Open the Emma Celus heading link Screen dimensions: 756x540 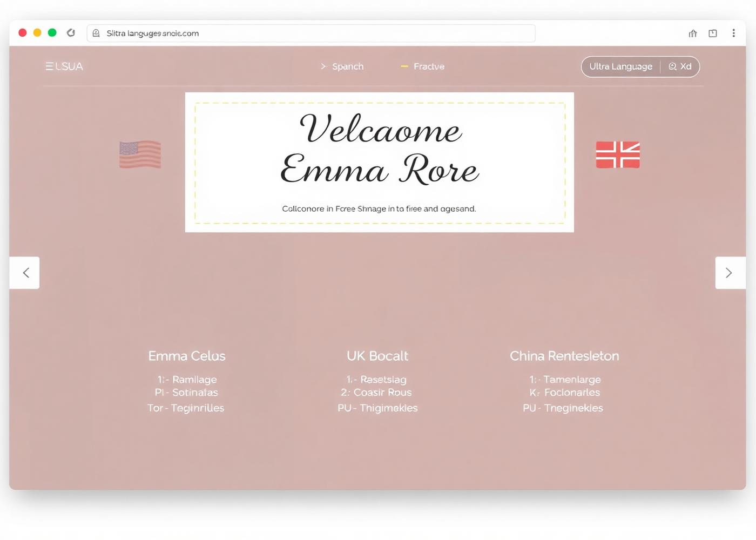[x=187, y=356]
